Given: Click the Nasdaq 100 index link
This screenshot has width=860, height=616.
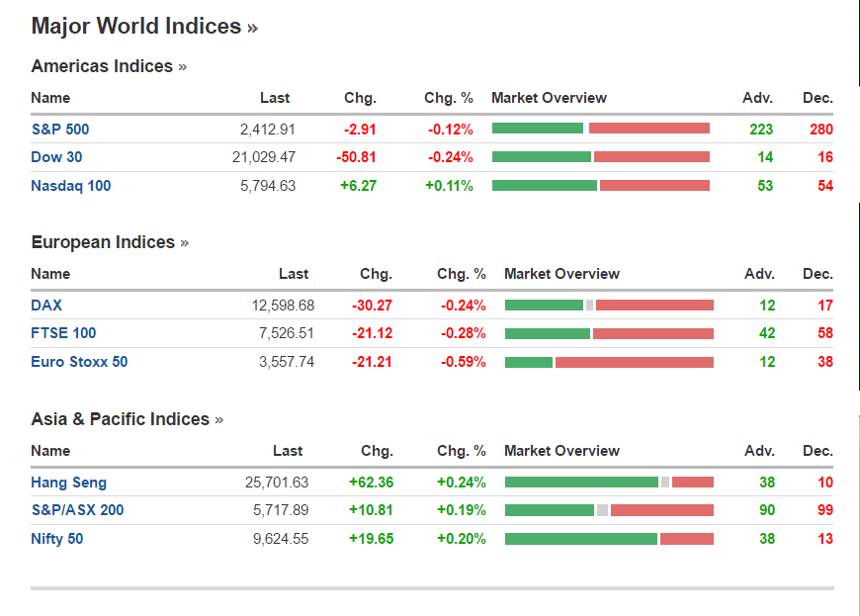Looking at the screenshot, I should 71,186.
